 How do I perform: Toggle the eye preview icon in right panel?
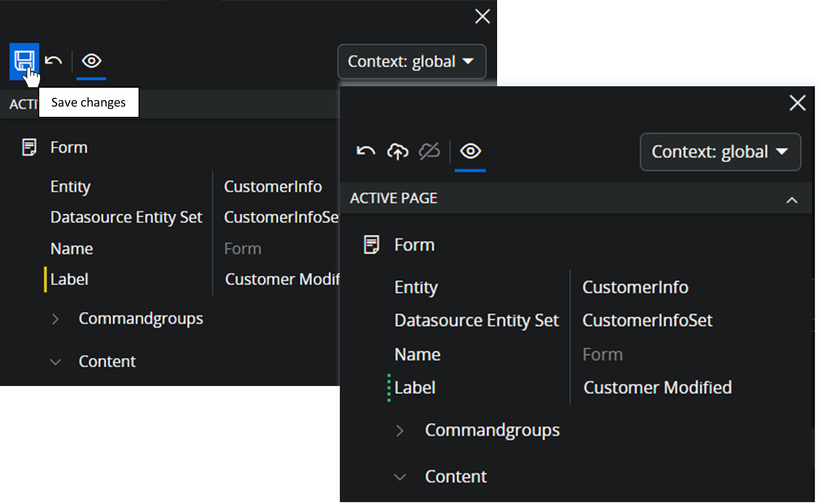470,152
